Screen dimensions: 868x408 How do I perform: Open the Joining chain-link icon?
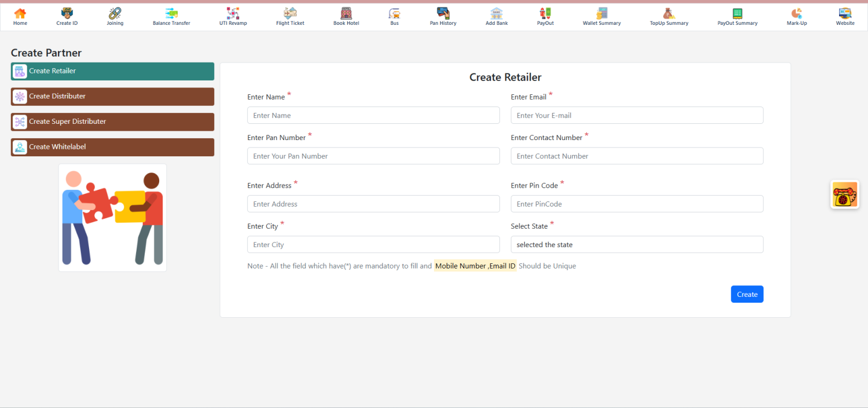(115, 13)
